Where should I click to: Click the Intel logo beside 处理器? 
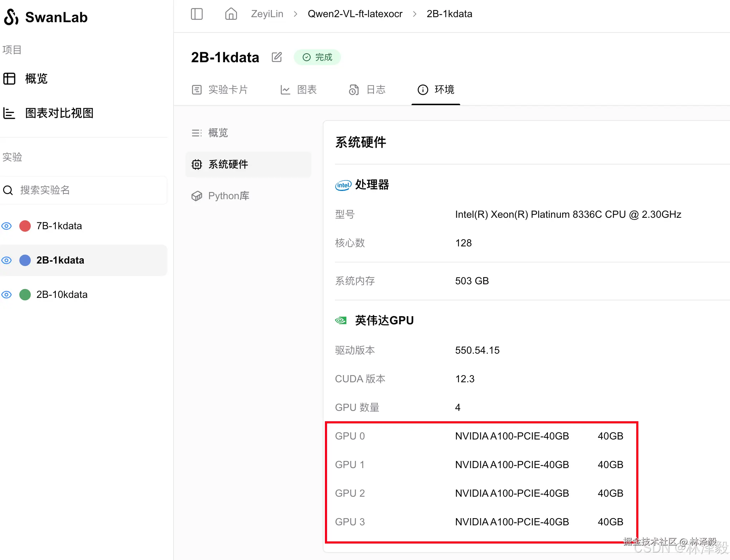tap(342, 185)
